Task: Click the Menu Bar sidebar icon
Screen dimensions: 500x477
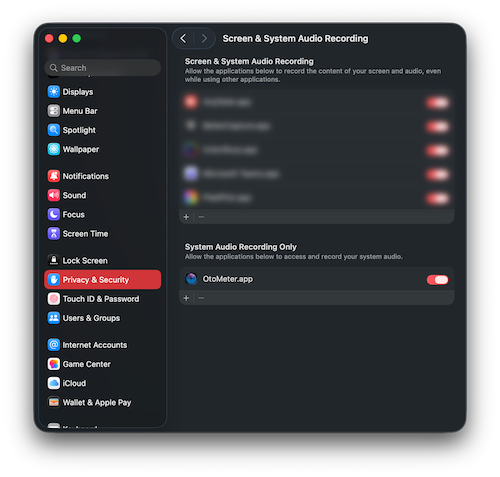Action: (54, 111)
